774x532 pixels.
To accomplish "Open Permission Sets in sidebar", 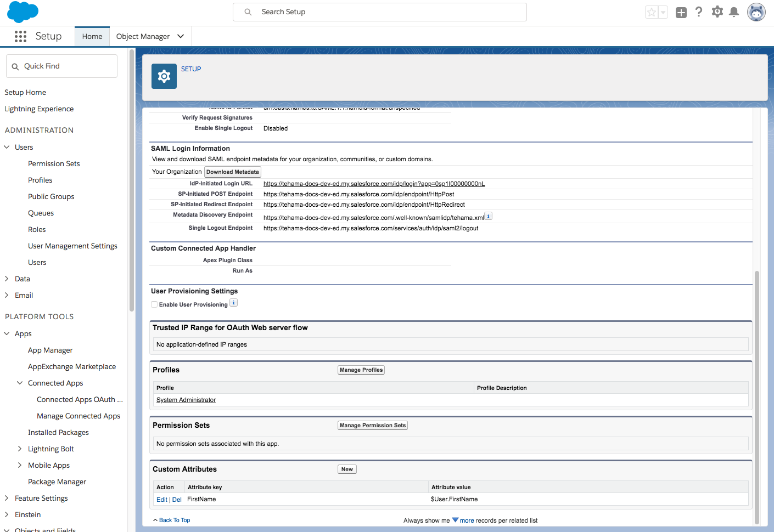I will click(54, 163).
